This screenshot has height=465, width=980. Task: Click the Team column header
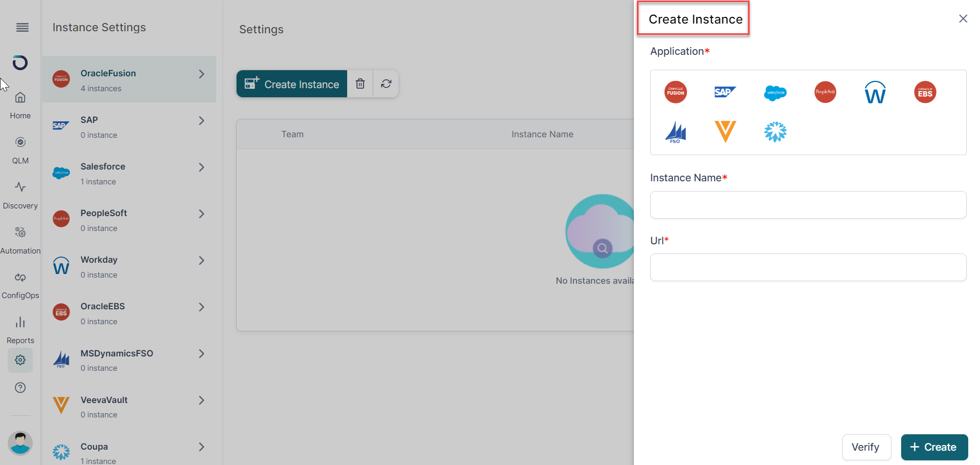(x=292, y=134)
